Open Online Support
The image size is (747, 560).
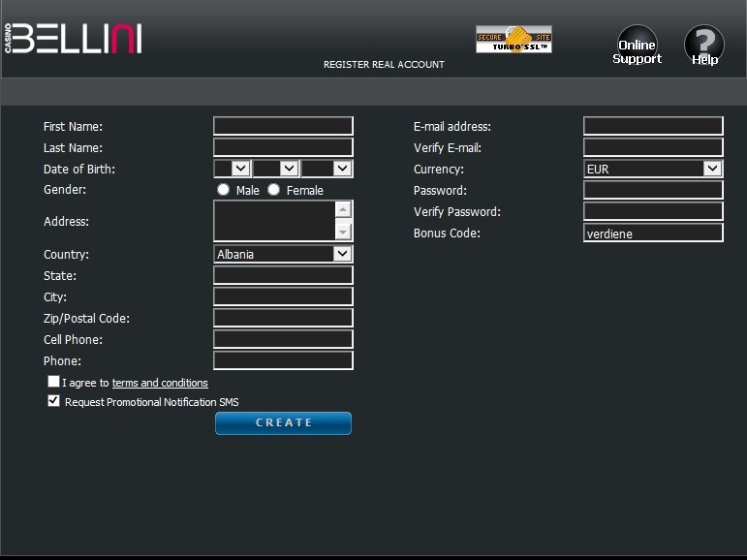637,47
